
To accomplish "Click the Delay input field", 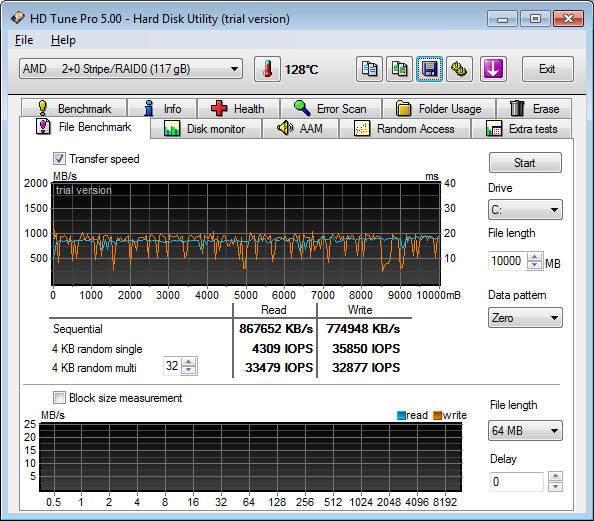I will pos(516,482).
